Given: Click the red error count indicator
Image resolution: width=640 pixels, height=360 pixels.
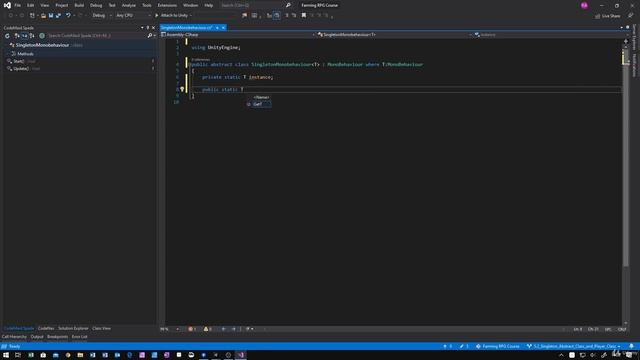Looking at the screenshot, I should [x=192, y=329].
